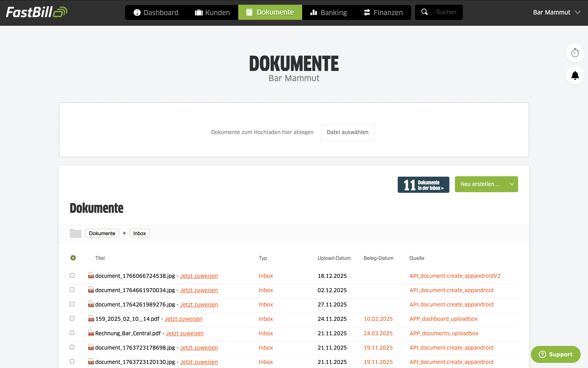This screenshot has height=368, width=588.
Task: Click JPG icon of document_1764261989276.jpg
Action: click(91, 304)
